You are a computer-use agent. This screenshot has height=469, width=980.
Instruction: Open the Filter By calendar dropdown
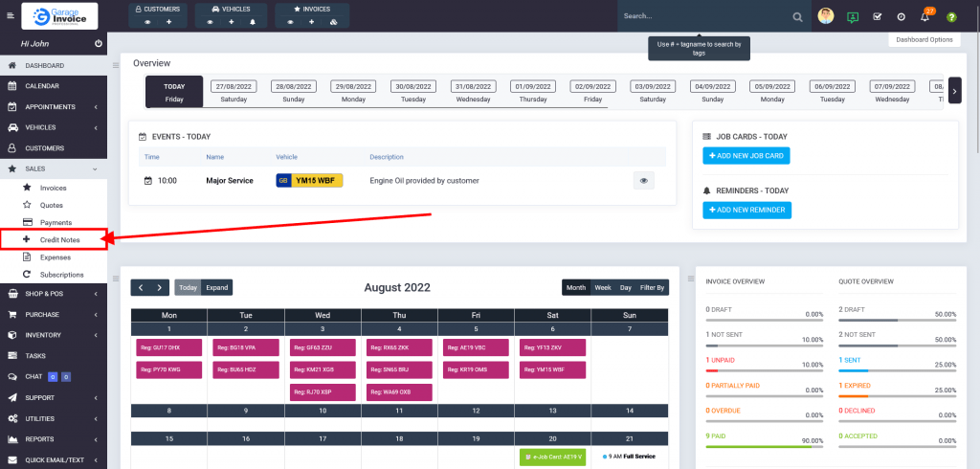coord(653,287)
